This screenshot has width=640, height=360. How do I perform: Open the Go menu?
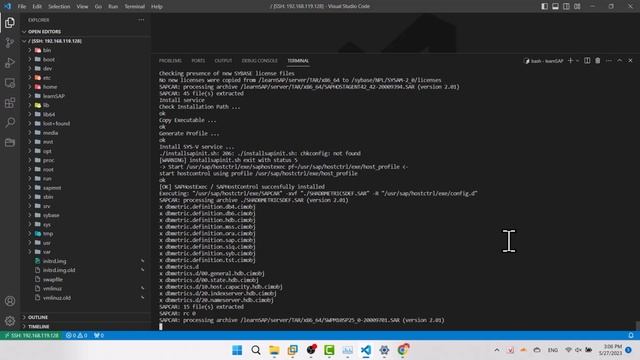98,7
